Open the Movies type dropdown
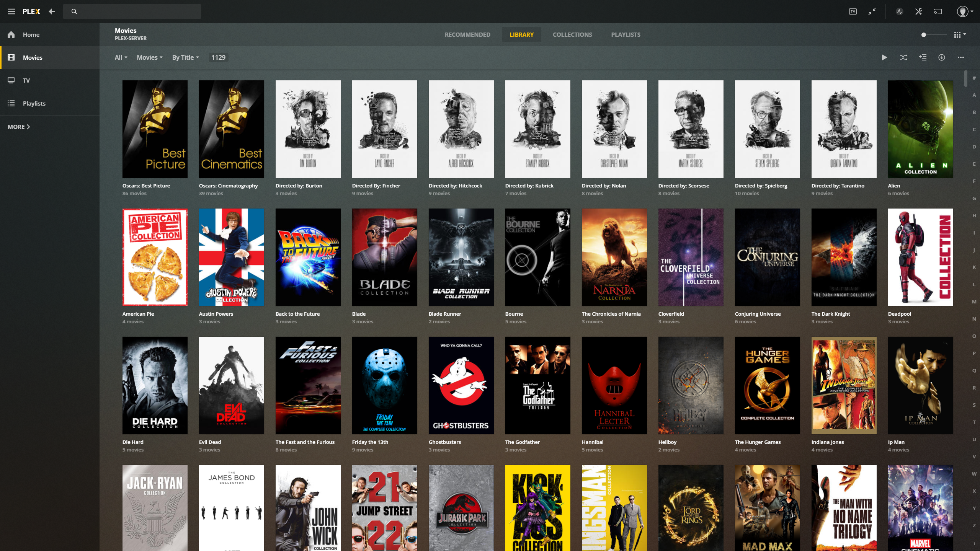This screenshot has width=980, height=551. (150, 57)
